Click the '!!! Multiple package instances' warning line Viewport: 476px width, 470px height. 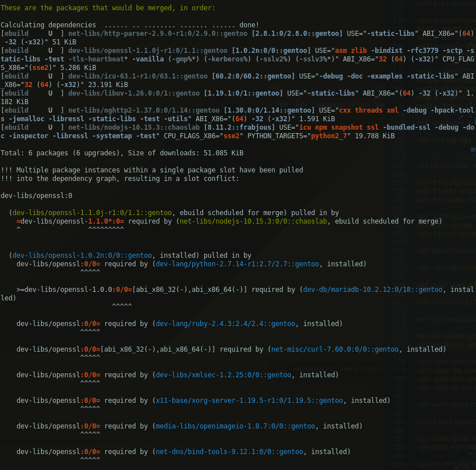[152, 169]
